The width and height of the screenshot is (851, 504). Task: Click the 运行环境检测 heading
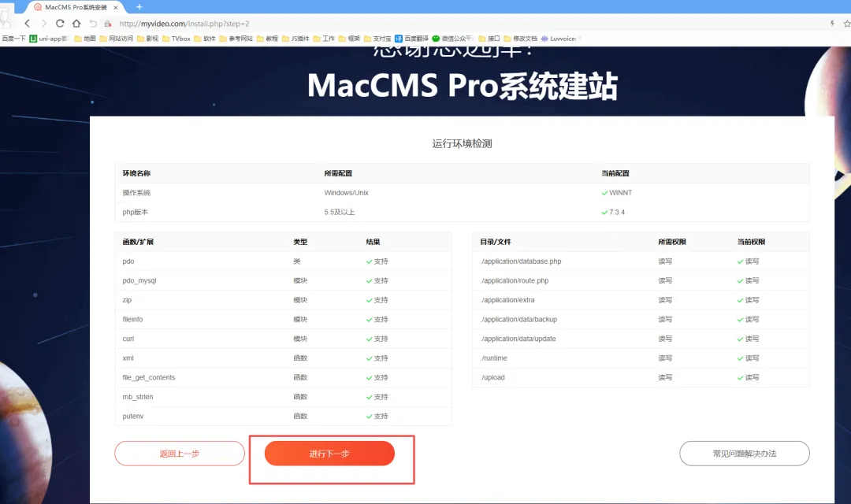pyautogui.click(x=462, y=144)
